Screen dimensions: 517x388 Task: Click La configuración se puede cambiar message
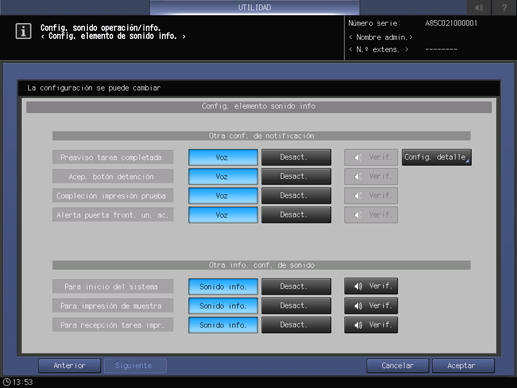(x=94, y=88)
